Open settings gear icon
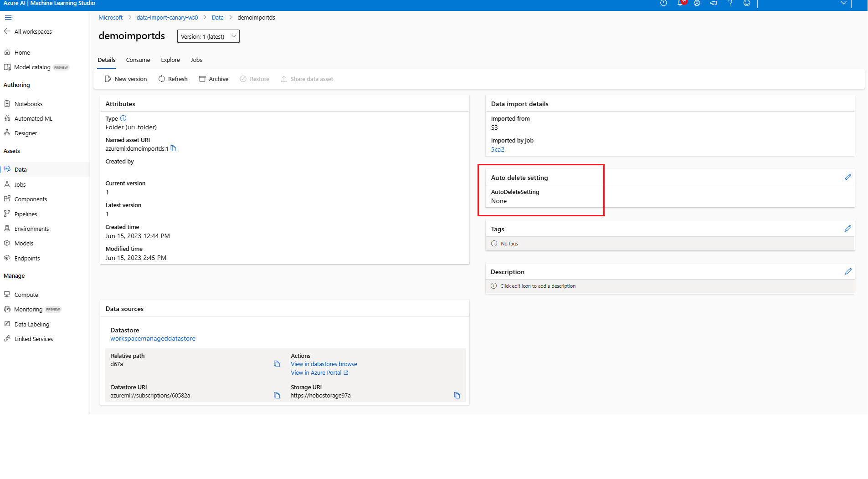 [x=697, y=3]
